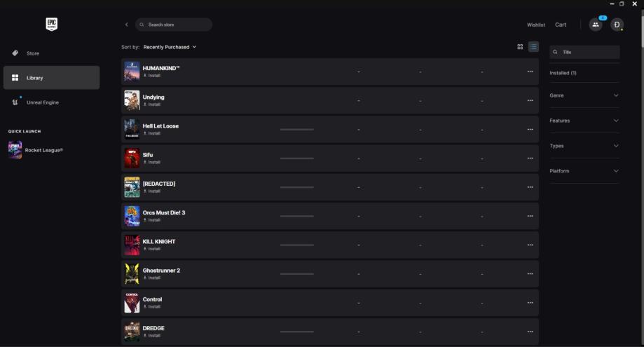Viewport: 644px width, 347px height.
Task: Toggle the Installed (1) filter
Action: coord(563,73)
